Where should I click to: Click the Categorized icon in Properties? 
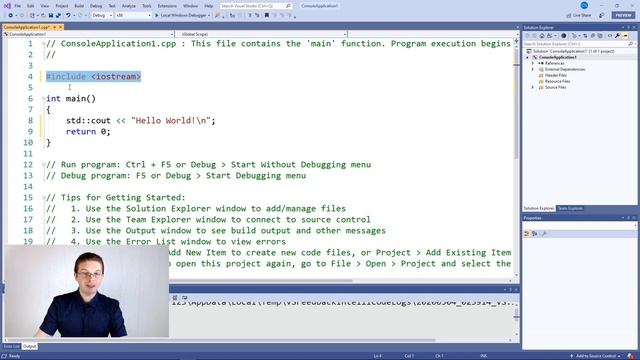point(527,234)
